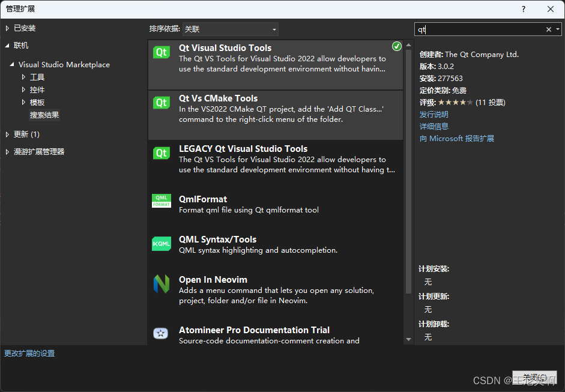Expand the 工具 category
This screenshot has width=565, height=392.
[23, 77]
